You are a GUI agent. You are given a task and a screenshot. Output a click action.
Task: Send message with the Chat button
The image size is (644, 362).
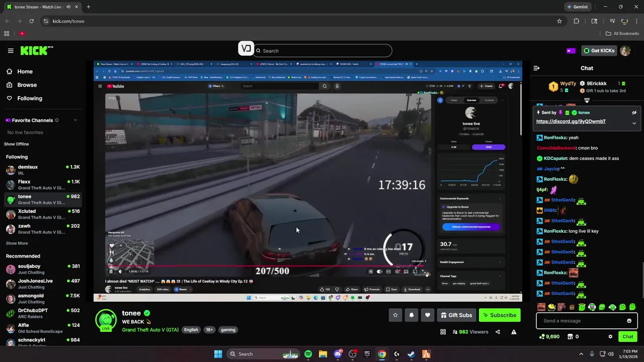pos(628,336)
